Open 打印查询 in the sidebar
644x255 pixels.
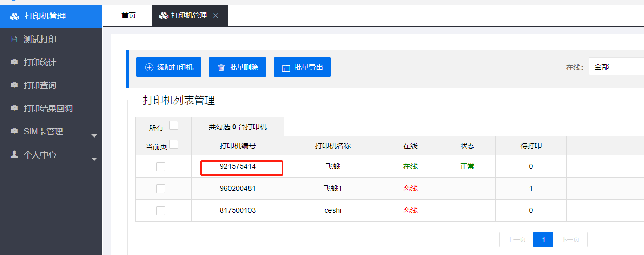[51, 85]
